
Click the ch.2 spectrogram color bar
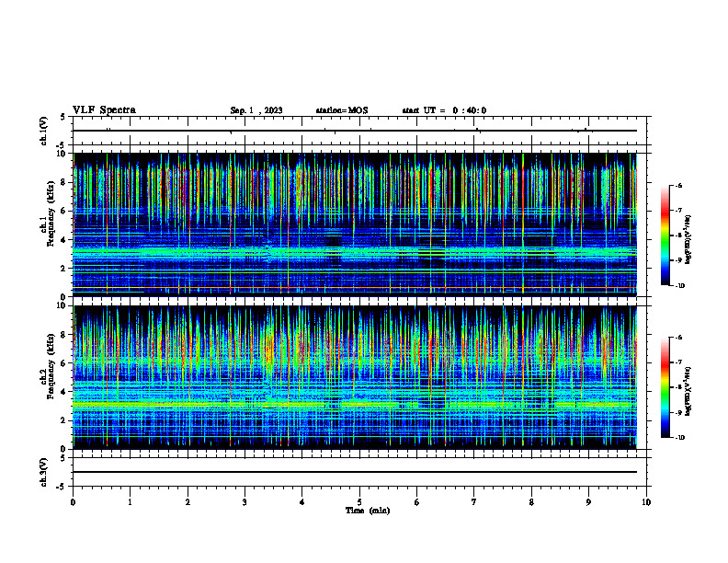[665, 387]
